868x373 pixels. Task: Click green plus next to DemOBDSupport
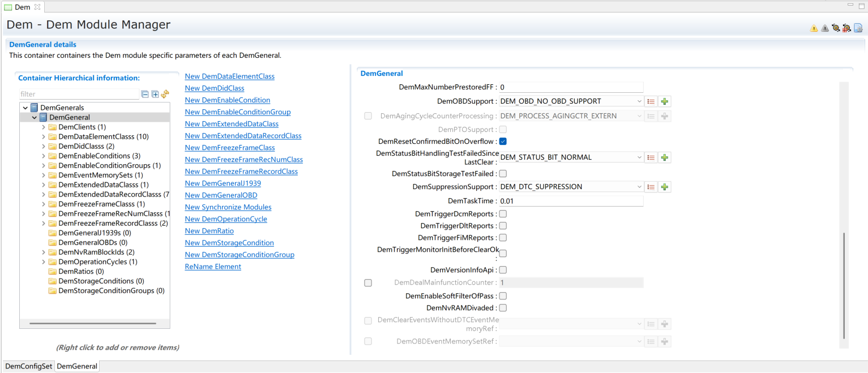tap(665, 101)
